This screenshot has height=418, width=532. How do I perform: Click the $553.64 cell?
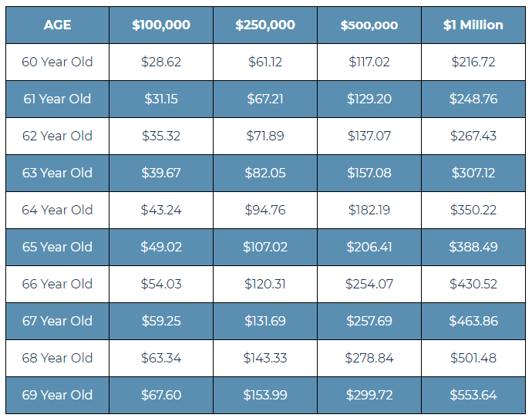click(473, 395)
